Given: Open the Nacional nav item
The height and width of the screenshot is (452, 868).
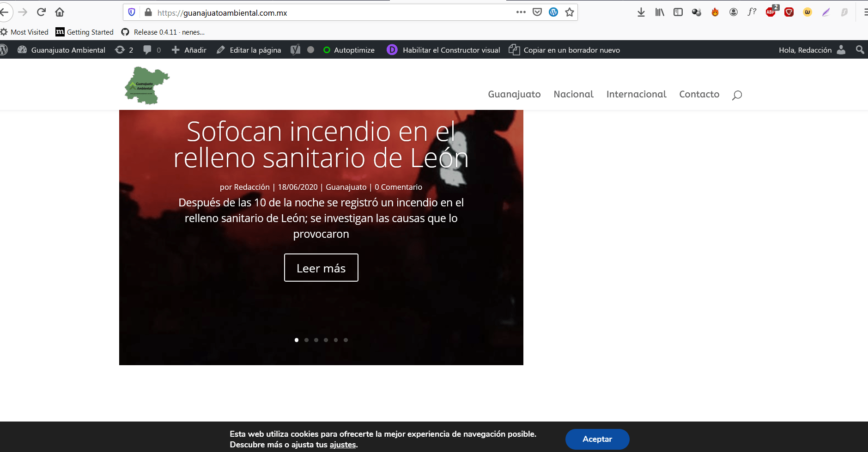Looking at the screenshot, I should 573,94.
